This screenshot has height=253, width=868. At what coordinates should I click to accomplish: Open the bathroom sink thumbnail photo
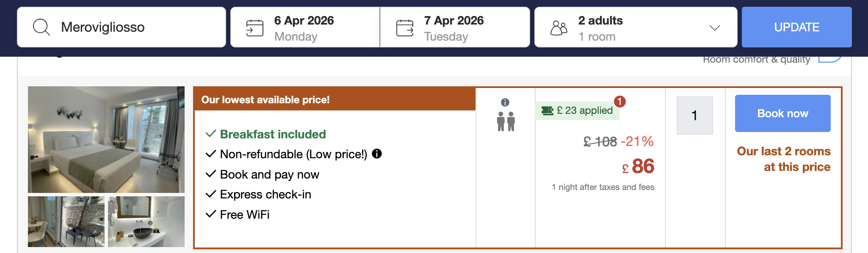tap(146, 221)
